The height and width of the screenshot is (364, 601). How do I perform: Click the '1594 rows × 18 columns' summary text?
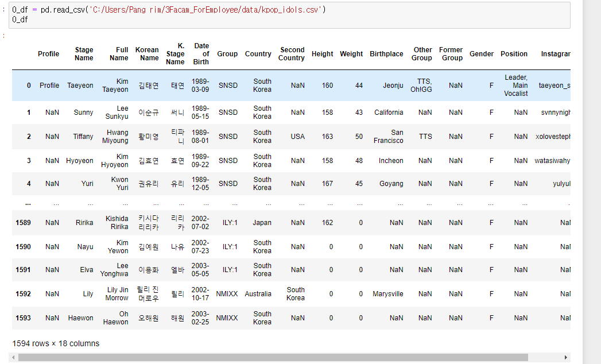tap(56, 343)
